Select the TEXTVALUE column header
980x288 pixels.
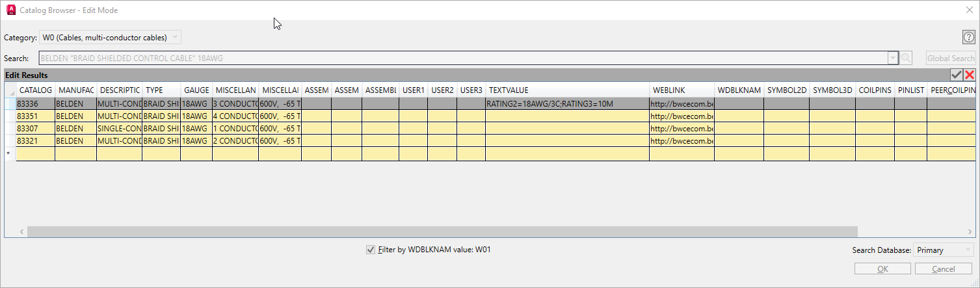pos(567,90)
